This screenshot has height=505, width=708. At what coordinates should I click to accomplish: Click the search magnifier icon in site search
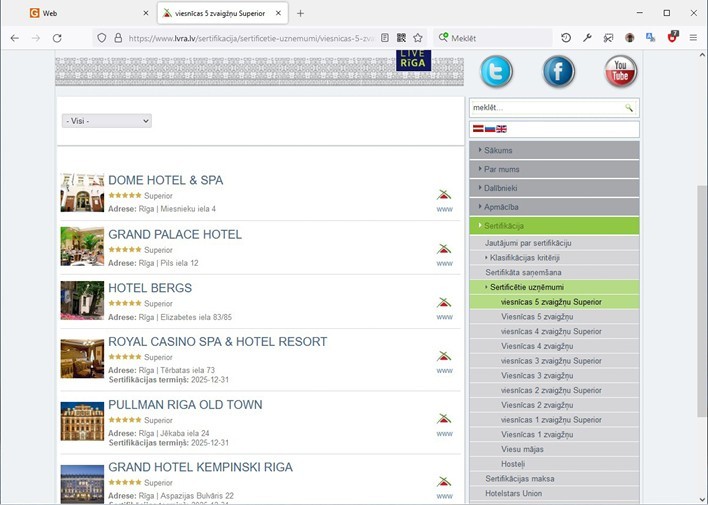pos(629,108)
